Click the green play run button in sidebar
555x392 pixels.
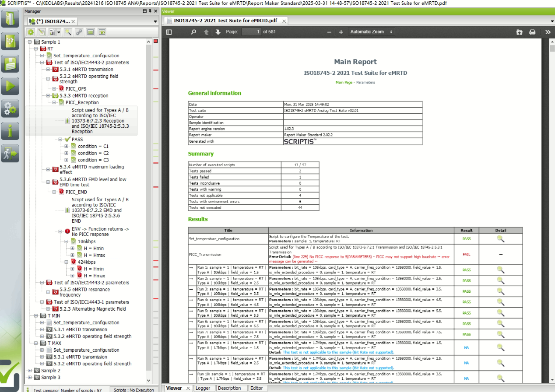(10, 85)
